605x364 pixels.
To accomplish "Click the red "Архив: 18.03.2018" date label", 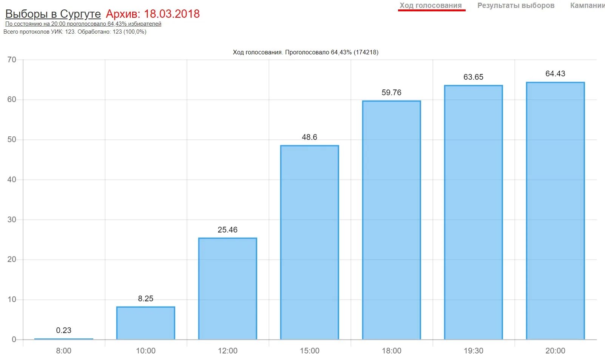I will click(153, 14).
